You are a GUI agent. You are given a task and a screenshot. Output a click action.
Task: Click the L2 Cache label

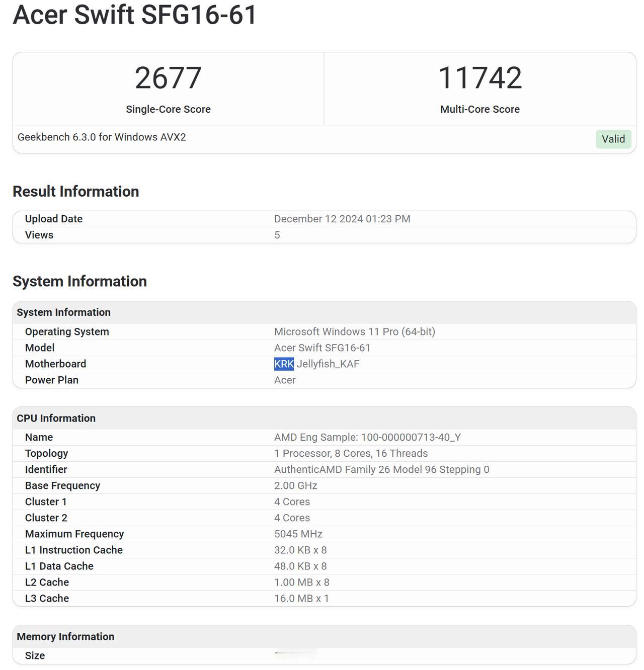coord(47,582)
